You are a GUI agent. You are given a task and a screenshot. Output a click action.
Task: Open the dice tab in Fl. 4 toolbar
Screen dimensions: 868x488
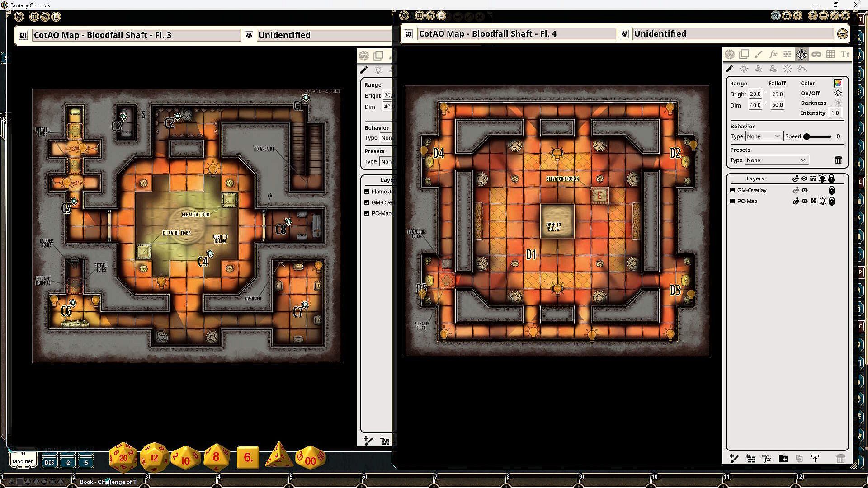pyautogui.click(x=729, y=55)
